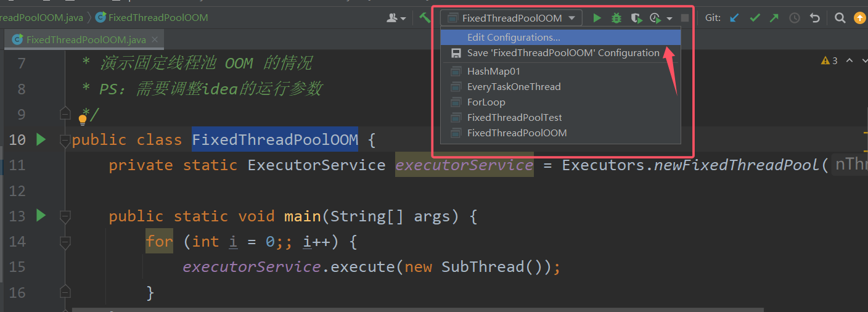Click the Git Rollback undo icon
The height and width of the screenshot is (312, 868).
point(815,18)
